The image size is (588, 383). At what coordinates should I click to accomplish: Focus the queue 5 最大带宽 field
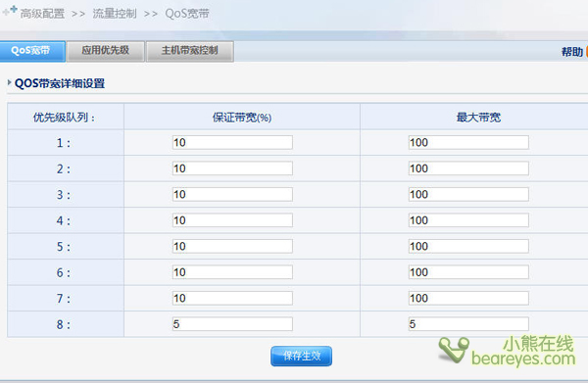[468, 246]
